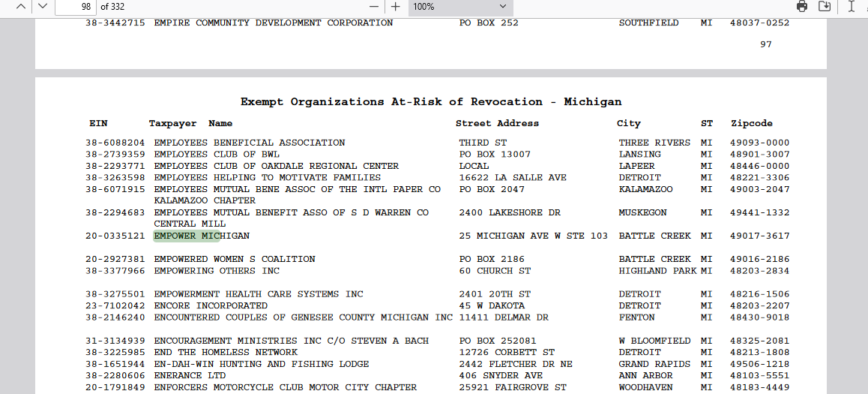Click the Michigan revocation page title
This screenshot has width=868, height=394.
[431, 102]
